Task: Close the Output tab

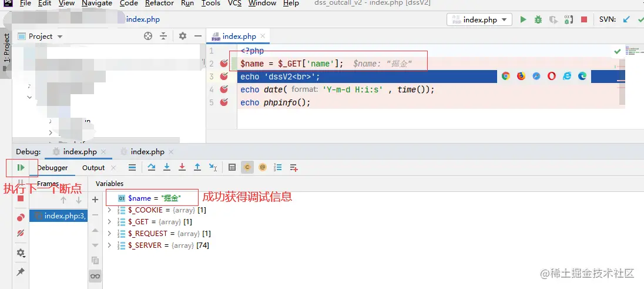Action: point(113,168)
